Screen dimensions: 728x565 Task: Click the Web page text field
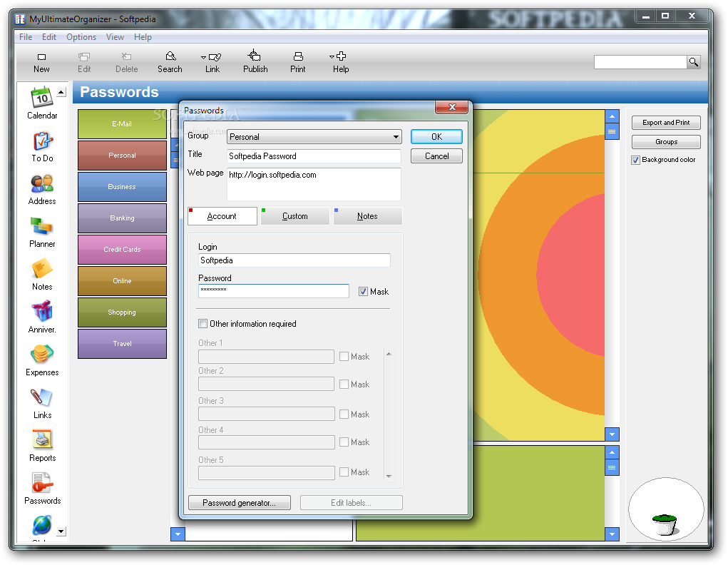click(x=314, y=184)
